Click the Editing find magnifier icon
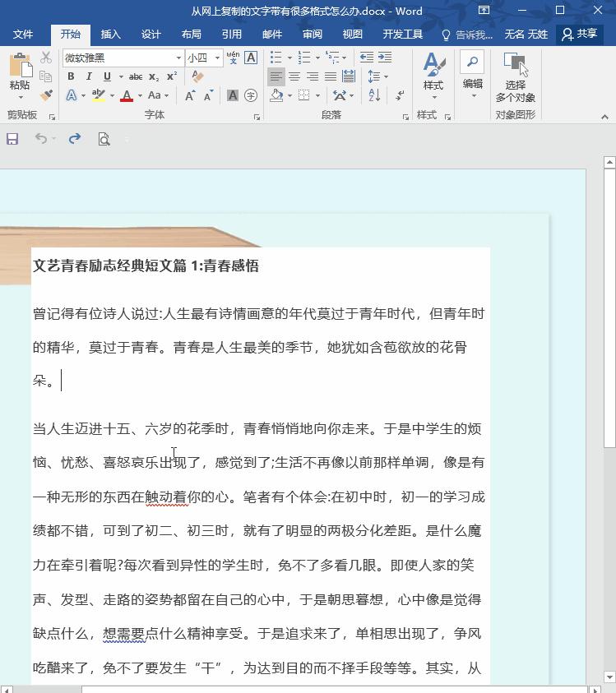Image resolution: width=616 pixels, height=693 pixels. 473,62
